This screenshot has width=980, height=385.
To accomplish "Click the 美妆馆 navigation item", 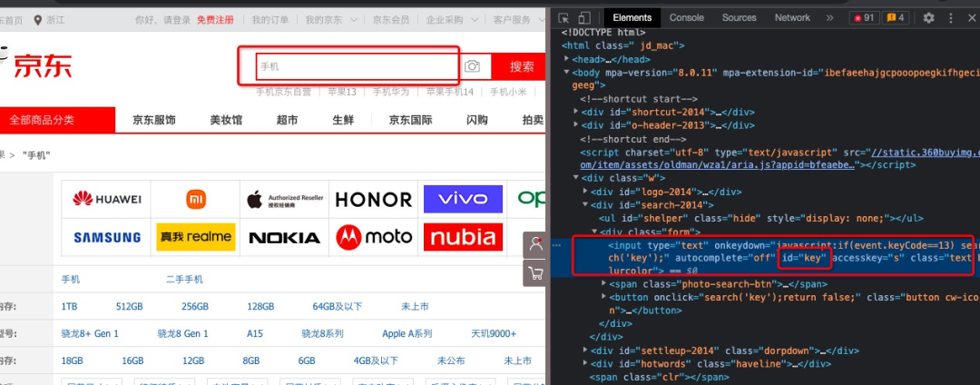I will point(226,120).
